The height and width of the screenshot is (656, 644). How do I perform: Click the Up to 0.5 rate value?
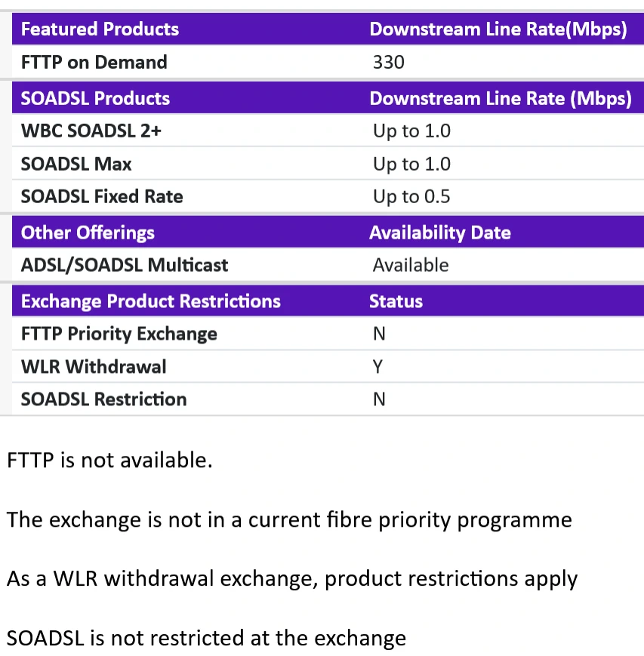[411, 196]
